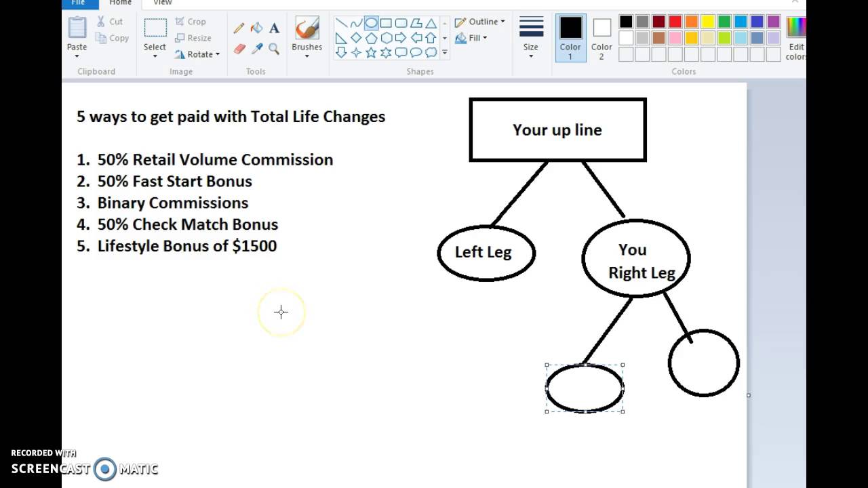Choose the Hexagon shape
Viewport: 868px width, 488px height.
[386, 38]
